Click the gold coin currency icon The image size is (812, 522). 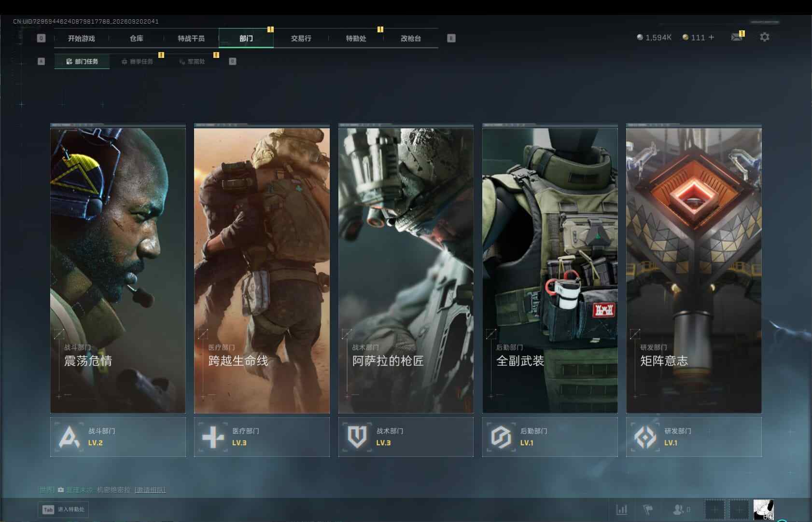tap(685, 37)
